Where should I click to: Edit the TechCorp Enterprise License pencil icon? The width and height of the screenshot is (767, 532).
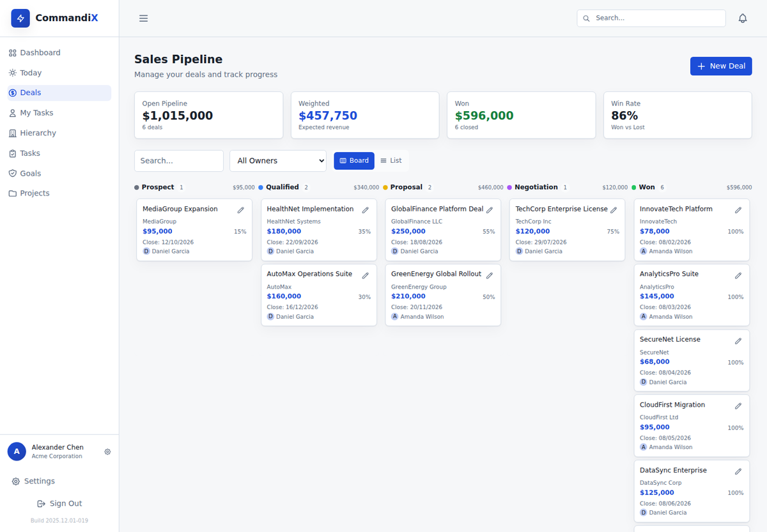coord(614,209)
